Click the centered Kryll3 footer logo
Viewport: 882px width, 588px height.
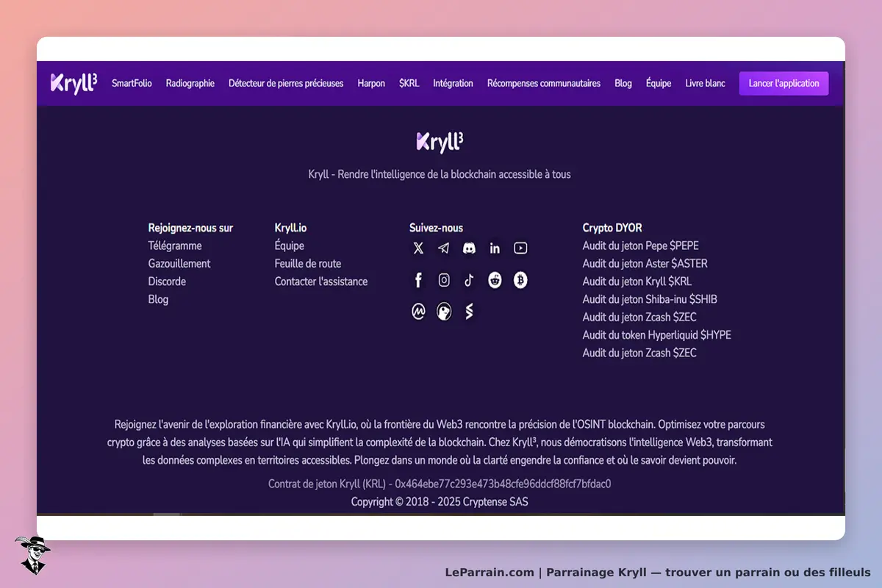[x=440, y=142]
